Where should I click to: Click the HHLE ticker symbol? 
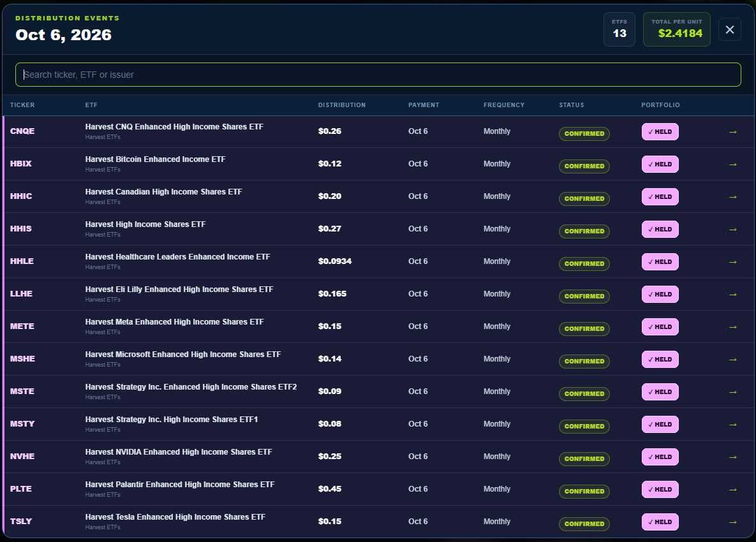point(22,261)
